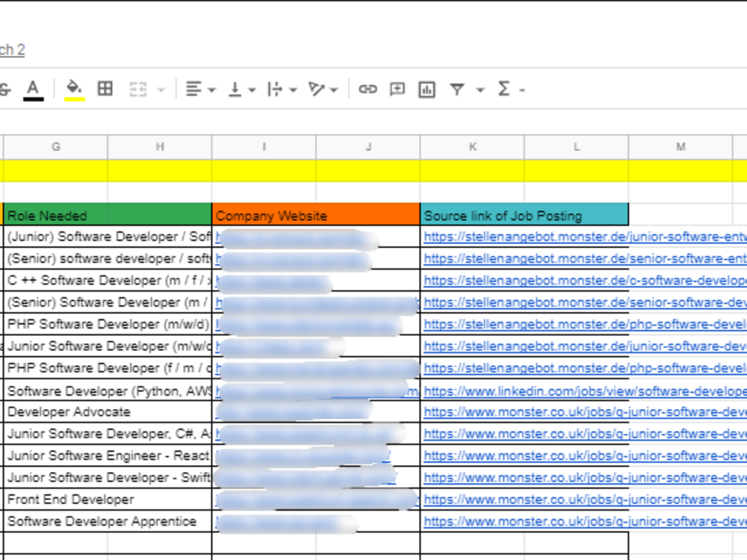Insert a chart from the toolbar
The width and height of the screenshot is (747, 560).
(427, 88)
